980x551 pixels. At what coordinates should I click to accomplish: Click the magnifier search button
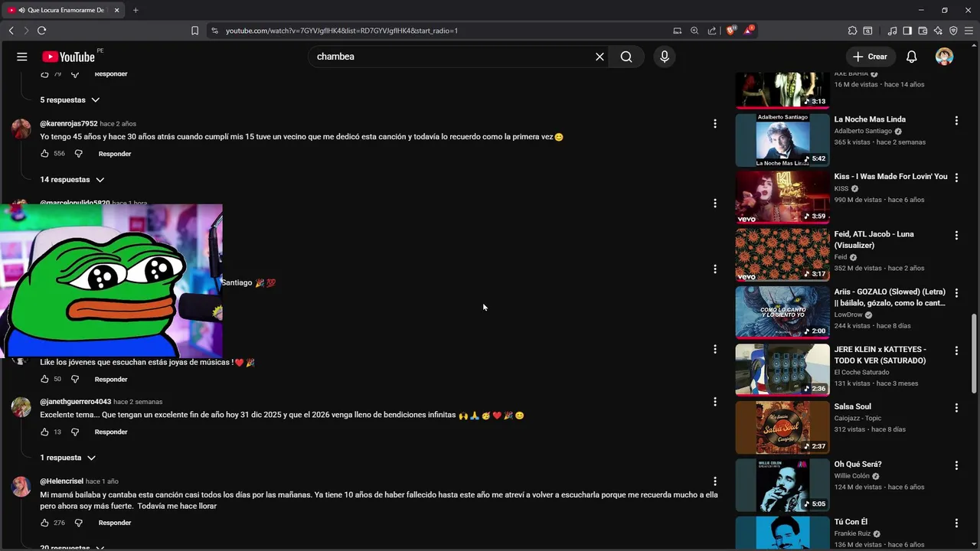point(626,57)
